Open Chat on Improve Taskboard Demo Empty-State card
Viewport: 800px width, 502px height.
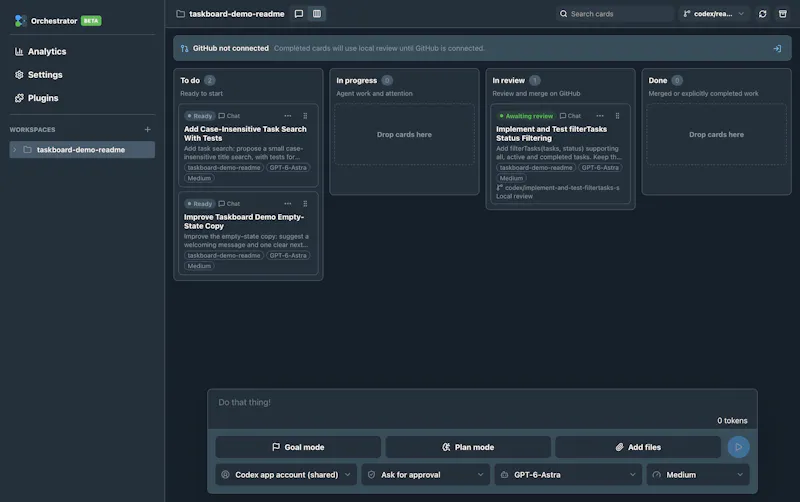tap(229, 204)
